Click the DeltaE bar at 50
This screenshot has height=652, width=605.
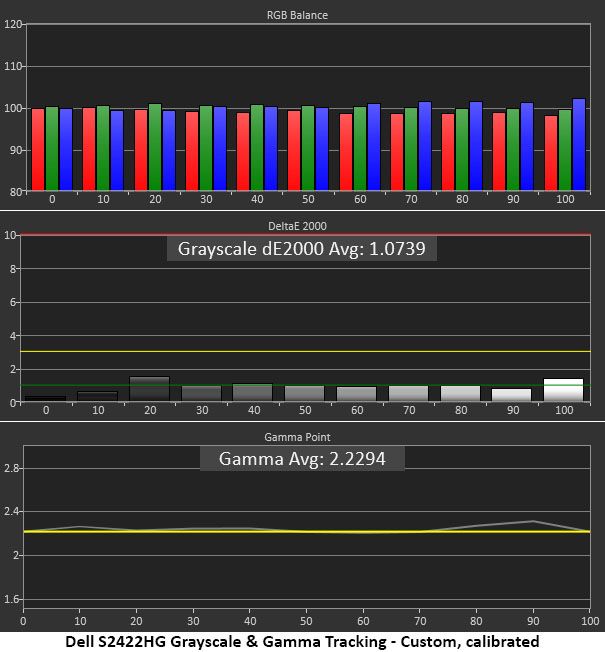[x=304, y=394]
